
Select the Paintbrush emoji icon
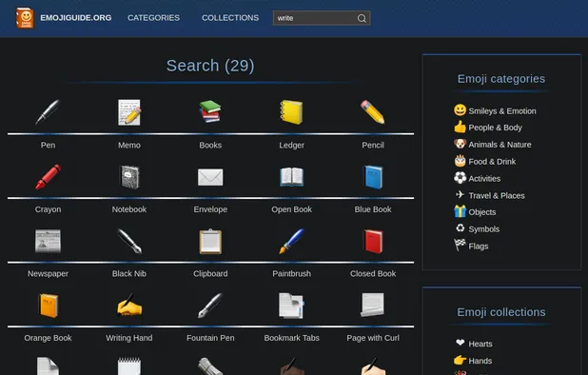point(291,241)
